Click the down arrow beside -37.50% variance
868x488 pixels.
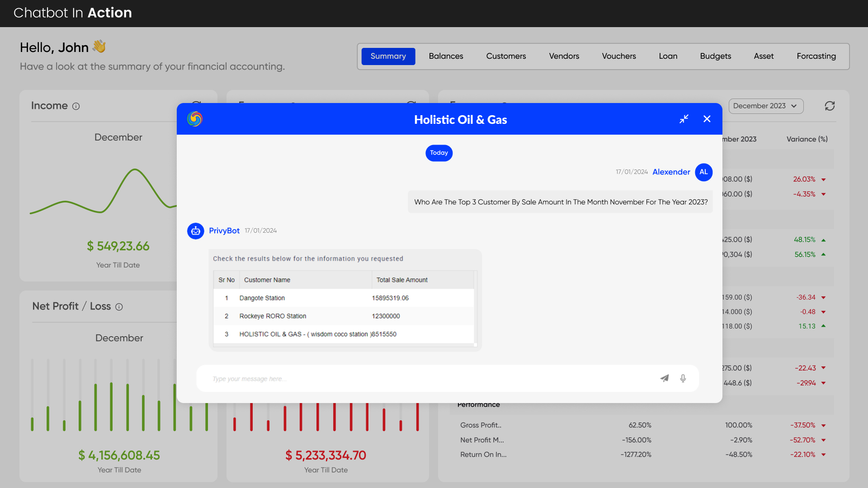pos(824,426)
